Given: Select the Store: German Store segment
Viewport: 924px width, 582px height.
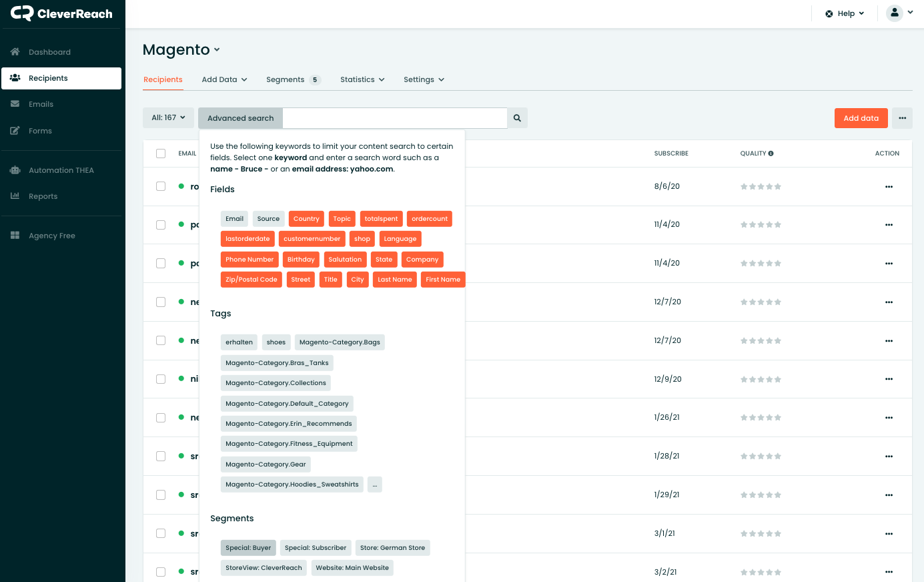Looking at the screenshot, I should pos(392,548).
